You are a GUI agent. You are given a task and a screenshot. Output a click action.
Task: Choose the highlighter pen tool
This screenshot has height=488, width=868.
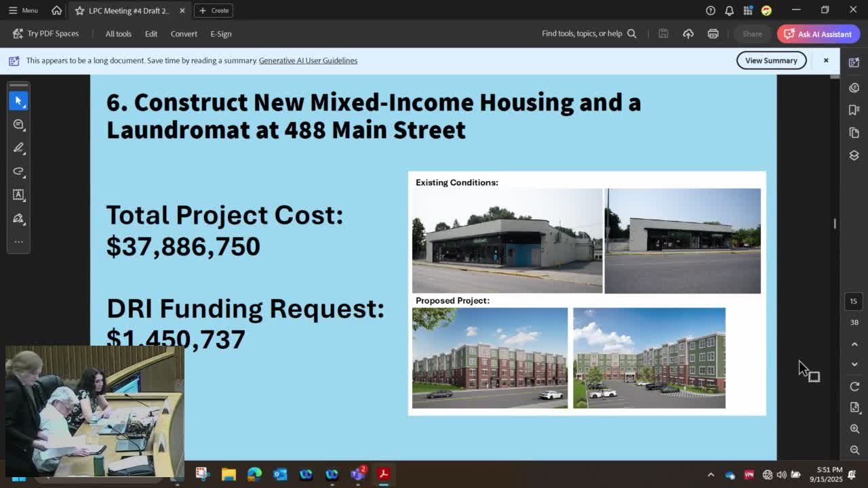click(x=18, y=148)
